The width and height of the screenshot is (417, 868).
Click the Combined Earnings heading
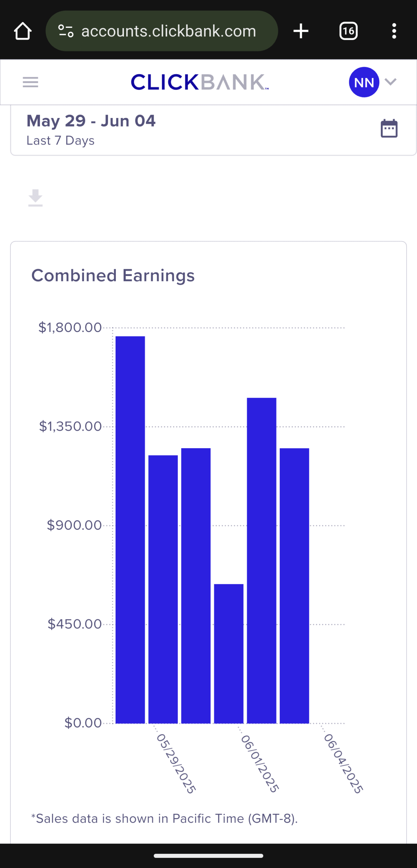113,275
